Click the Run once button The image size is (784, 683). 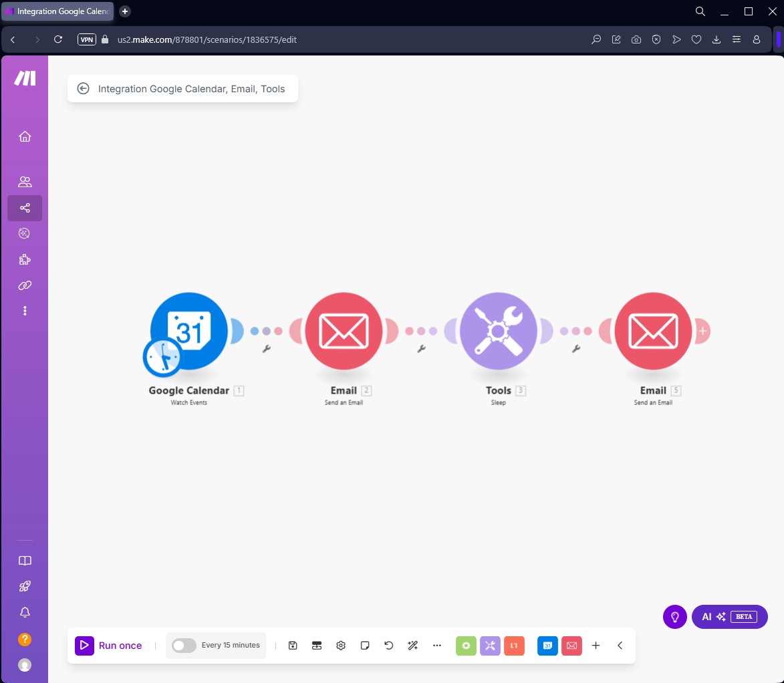click(x=108, y=646)
